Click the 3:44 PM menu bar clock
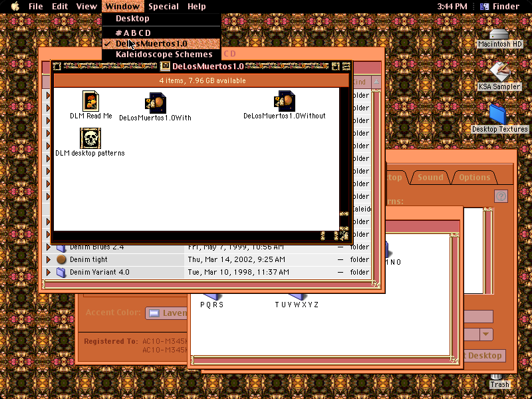The width and height of the screenshot is (532, 399). tap(452, 7)
